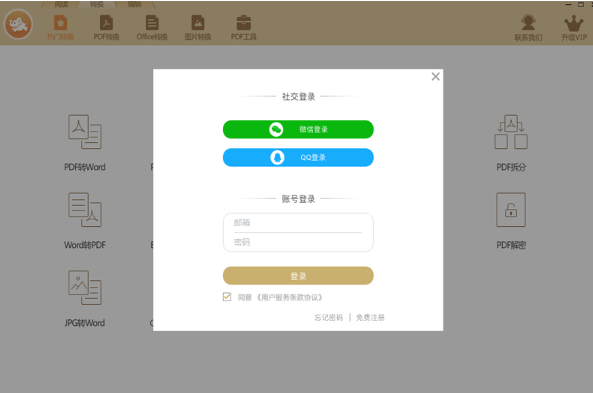Viewport: 593px width, 393px height.
Task: Switch to the 转换 top tab
Action: point(97,4)
